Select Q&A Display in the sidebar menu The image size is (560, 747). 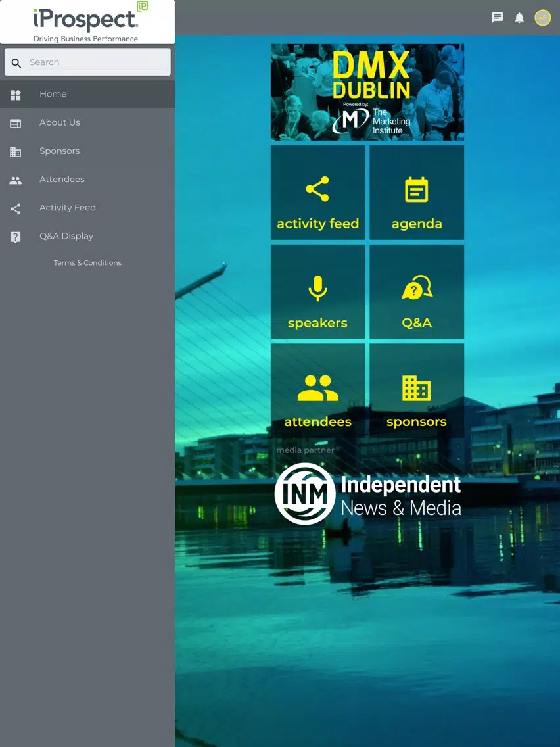tap(87, 236)
